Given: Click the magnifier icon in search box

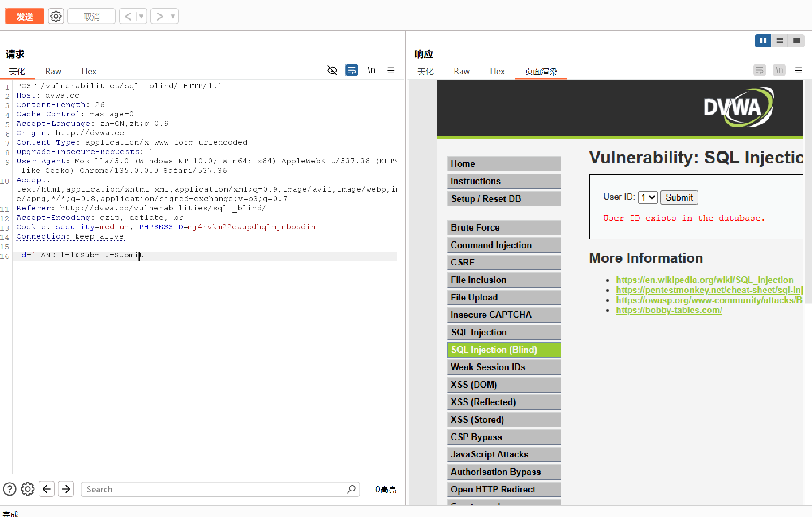Looking at the screenshot, I should [x=352, y=489].
